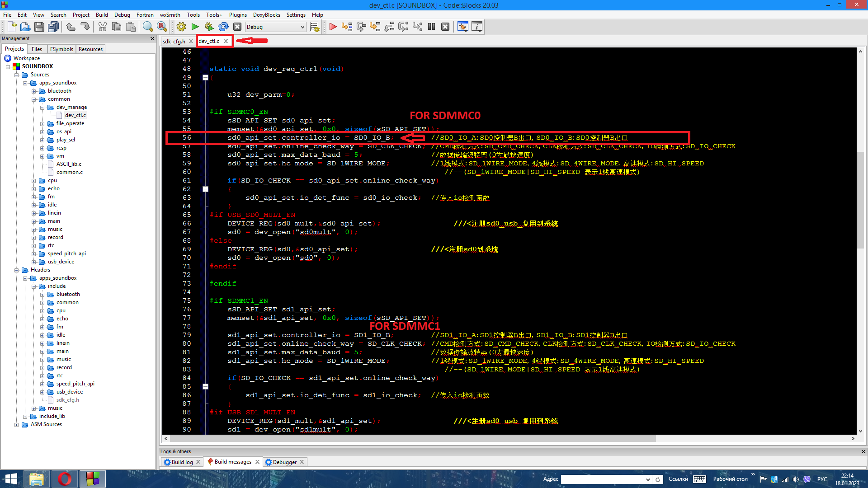
Task: Open the Find magnifier tool
Action: coord(148,27)
